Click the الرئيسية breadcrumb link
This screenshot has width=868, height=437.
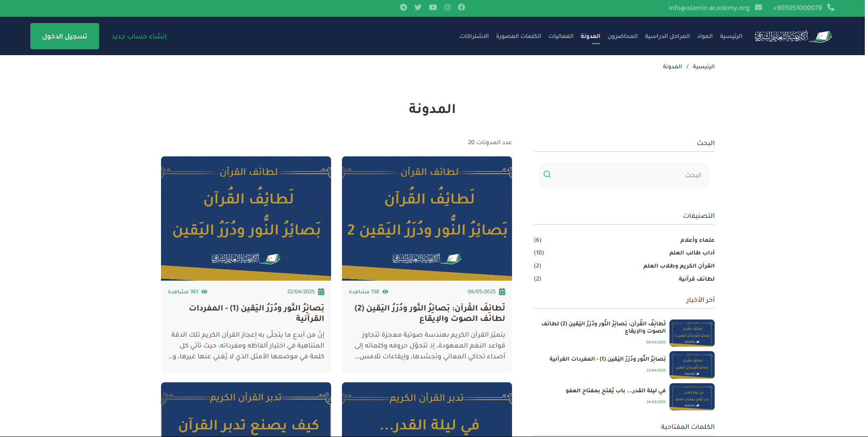click(703, 66)
